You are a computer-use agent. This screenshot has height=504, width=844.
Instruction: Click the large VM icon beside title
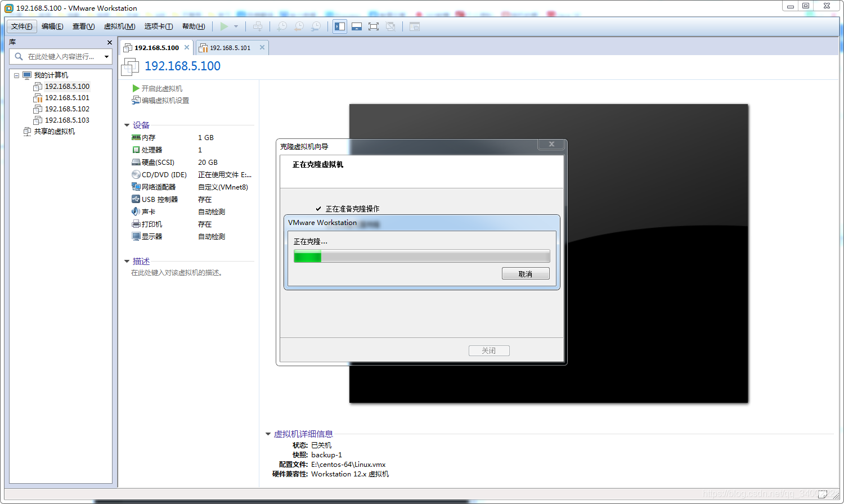(130, 67)
